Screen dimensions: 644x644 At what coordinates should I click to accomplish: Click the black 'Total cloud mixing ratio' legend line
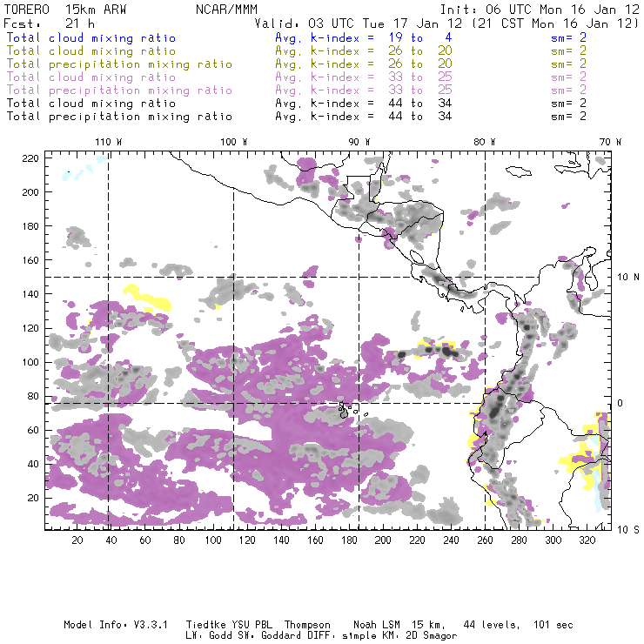(91, 104)
